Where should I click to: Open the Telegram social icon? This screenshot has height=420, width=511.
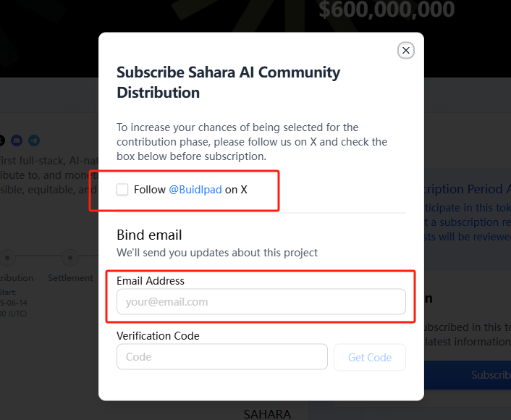pyautogui.click(x=34, y=140)
